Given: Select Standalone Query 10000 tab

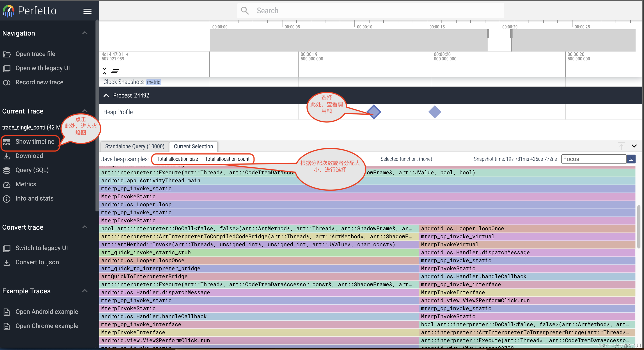Looking at the screenshot, I should coord(134,146).
